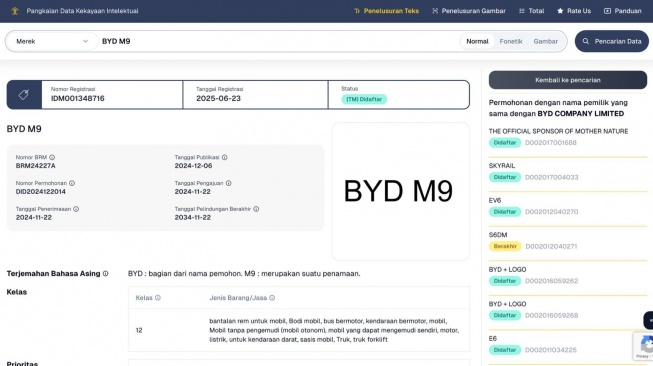
Task: Click the image scan icon of Penelusuran Gambar
Action: 435,11
